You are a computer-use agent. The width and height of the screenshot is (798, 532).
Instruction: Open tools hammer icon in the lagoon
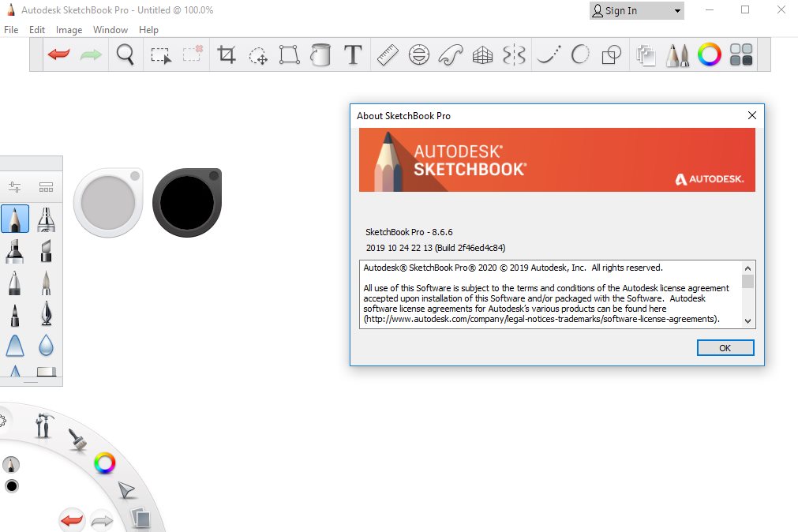click(x=43, y=425)
